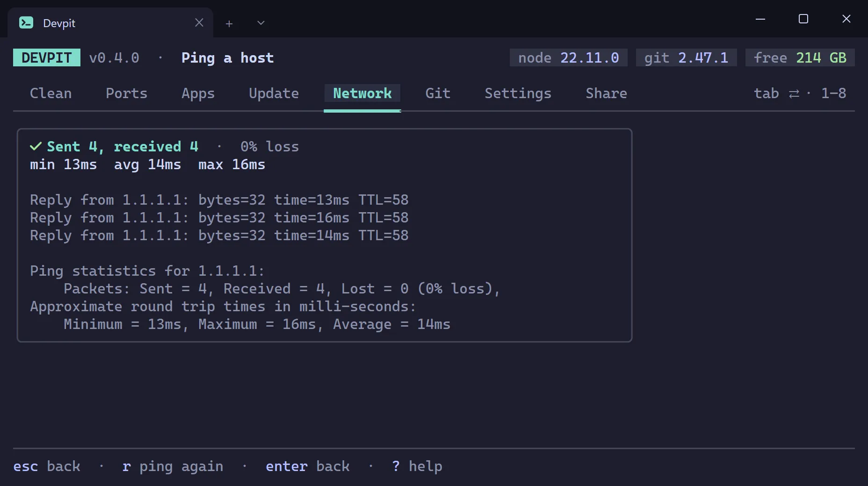Switch to the Ports tab
The height and width of the screenshot is (486, 868).
126,93
